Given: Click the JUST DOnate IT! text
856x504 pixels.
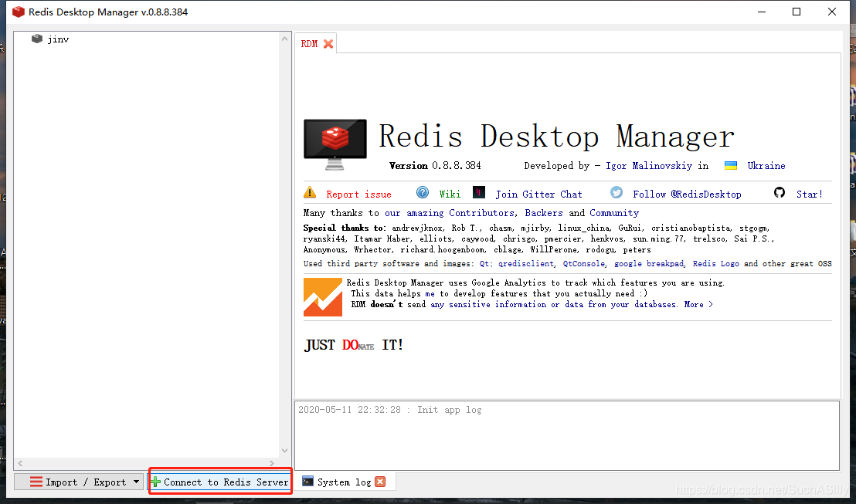Looking at the screenshot, I should (353, 345).
